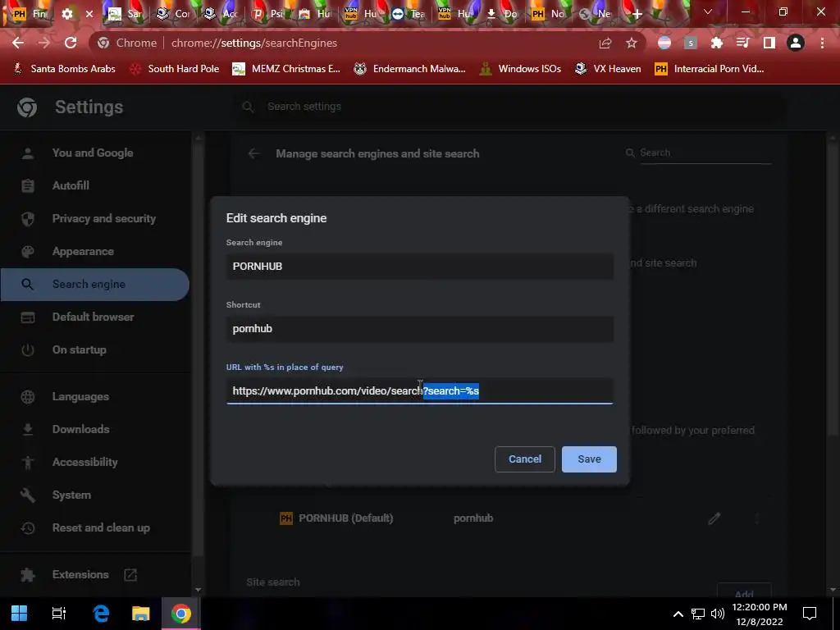840x630 pixels.
Task: Open Windows ISOs bookmark
Action: [x=520, y=69]
